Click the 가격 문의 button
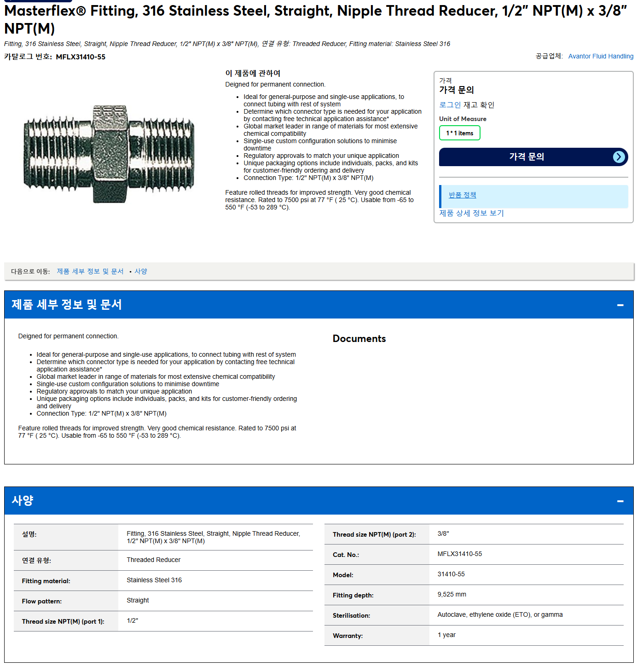637x672 pixels. (x=533, y=157)
